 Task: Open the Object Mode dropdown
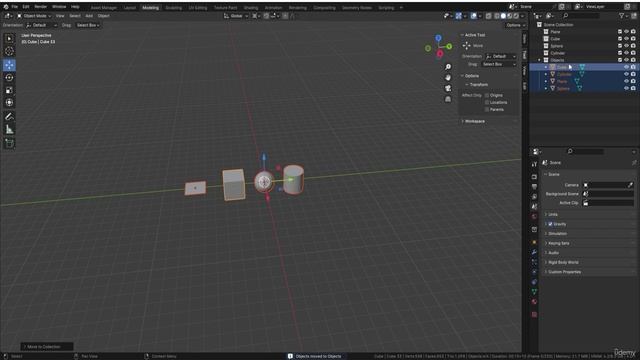(x=34, y=16)
